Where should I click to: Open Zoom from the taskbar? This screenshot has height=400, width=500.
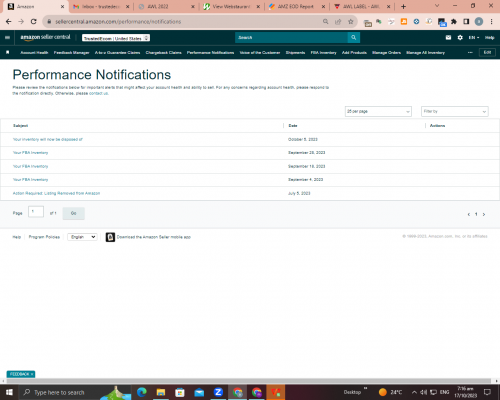(218, 392)
